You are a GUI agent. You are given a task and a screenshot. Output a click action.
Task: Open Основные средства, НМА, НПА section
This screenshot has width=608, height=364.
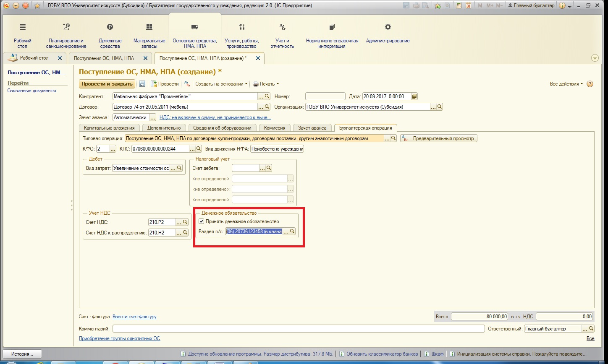point(195,36)
